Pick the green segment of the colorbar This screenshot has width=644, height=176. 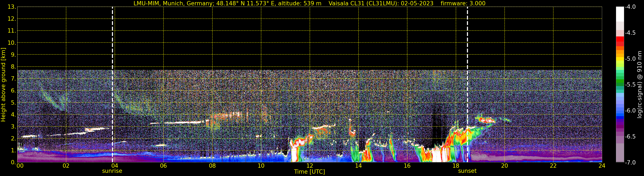click(620, 81)
